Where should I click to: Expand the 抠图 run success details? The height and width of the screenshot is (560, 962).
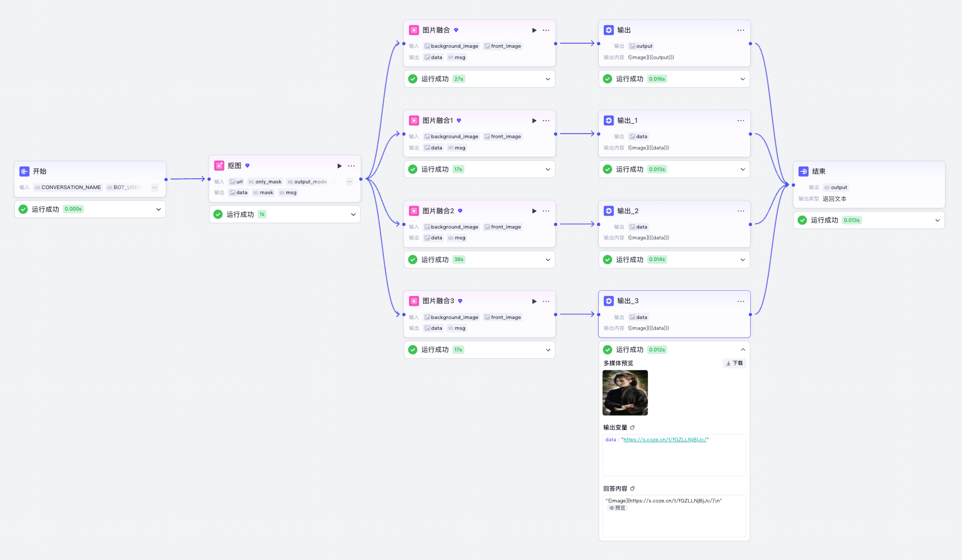(x=353, y=215)
